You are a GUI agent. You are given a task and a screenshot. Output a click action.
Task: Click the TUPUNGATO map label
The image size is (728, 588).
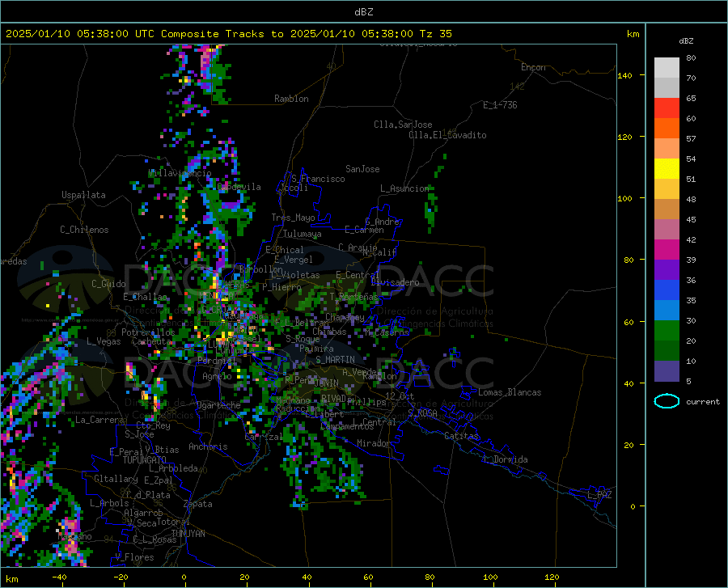point(145,460)
